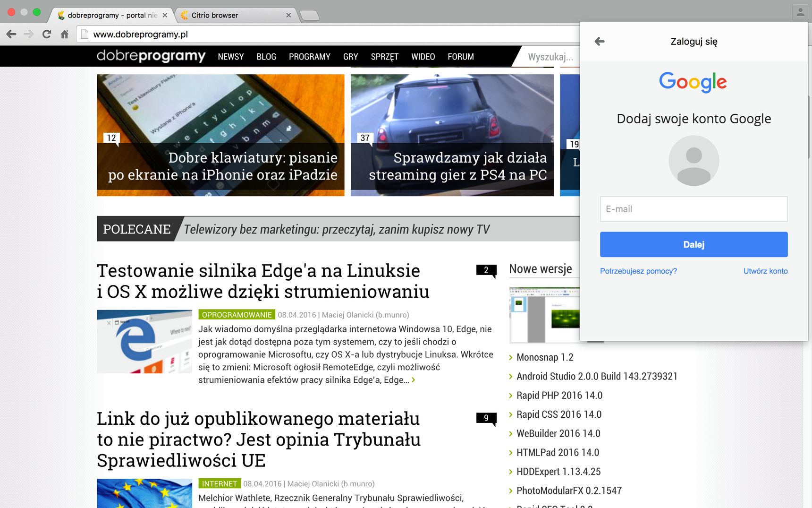Open the WeBuilder 2016 14.0 entry
Screen dimensions: 812x508
pos(558,433)
